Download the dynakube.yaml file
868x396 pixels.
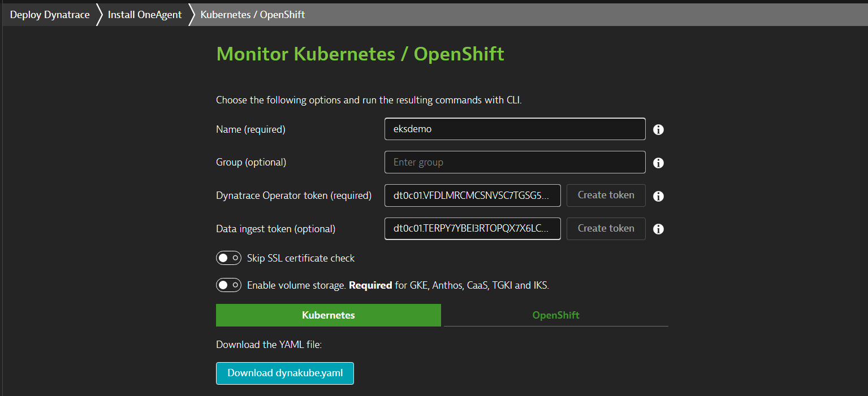284,373
